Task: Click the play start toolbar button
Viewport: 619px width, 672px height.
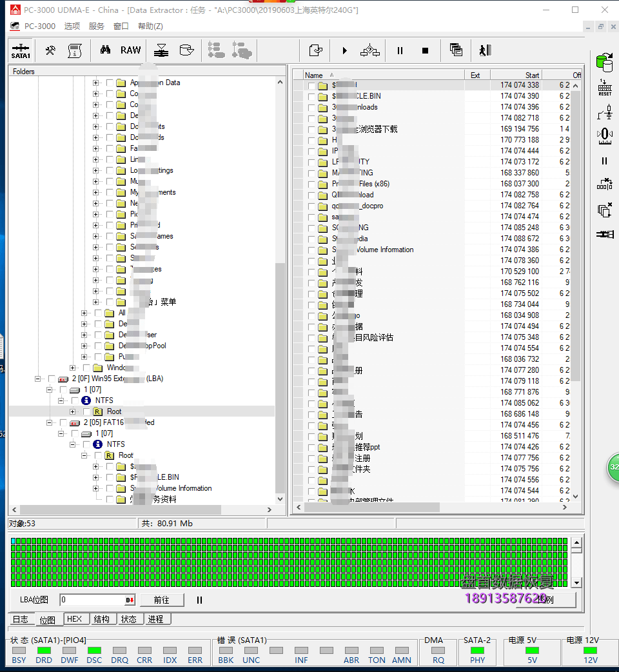Action: click(x=344, y=50)
